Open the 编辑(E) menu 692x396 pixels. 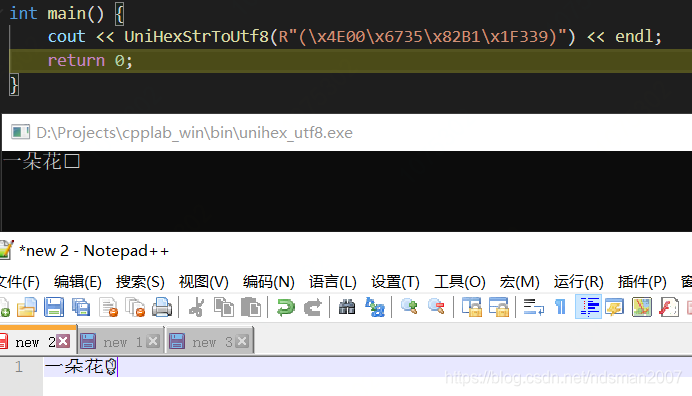click(x=78, y=282)
